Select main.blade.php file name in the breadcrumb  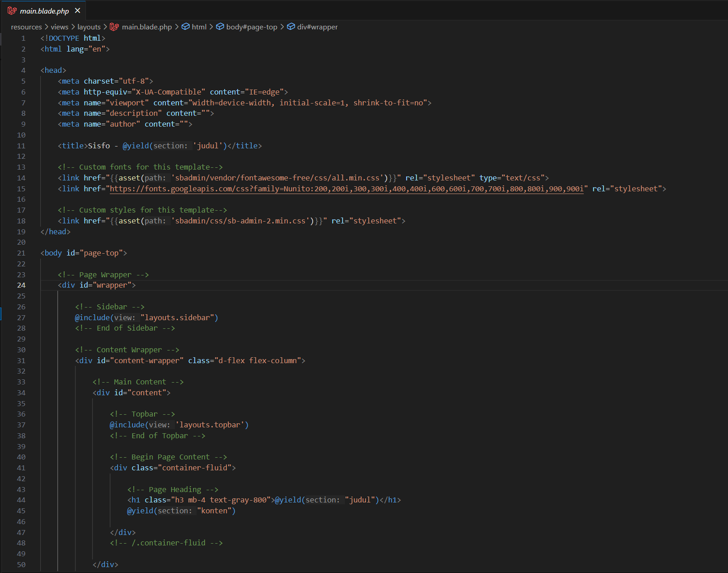(x=147, y=27)
